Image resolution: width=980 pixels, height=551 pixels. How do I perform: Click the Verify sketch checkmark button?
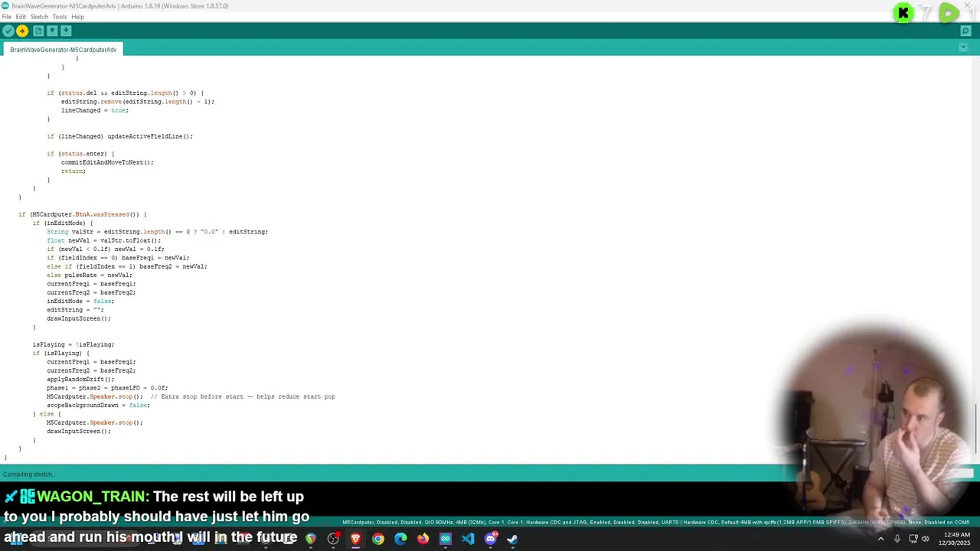(8, 31)
